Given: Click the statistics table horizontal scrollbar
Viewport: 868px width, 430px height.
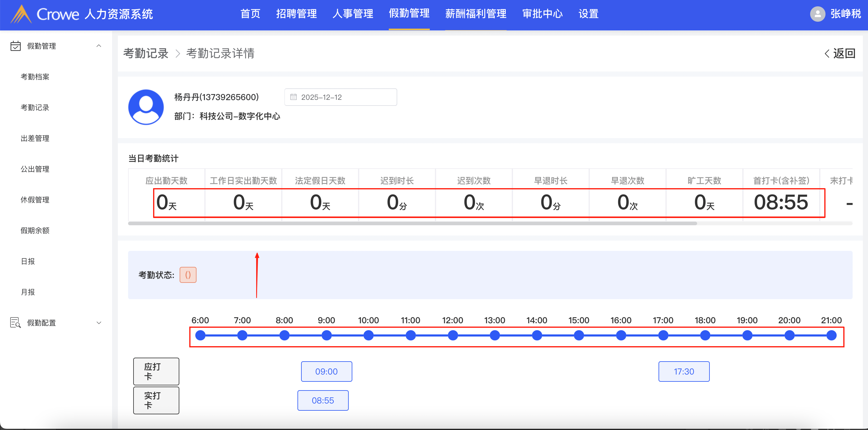Looking at the screenshot, I should [x=412, y=223].
